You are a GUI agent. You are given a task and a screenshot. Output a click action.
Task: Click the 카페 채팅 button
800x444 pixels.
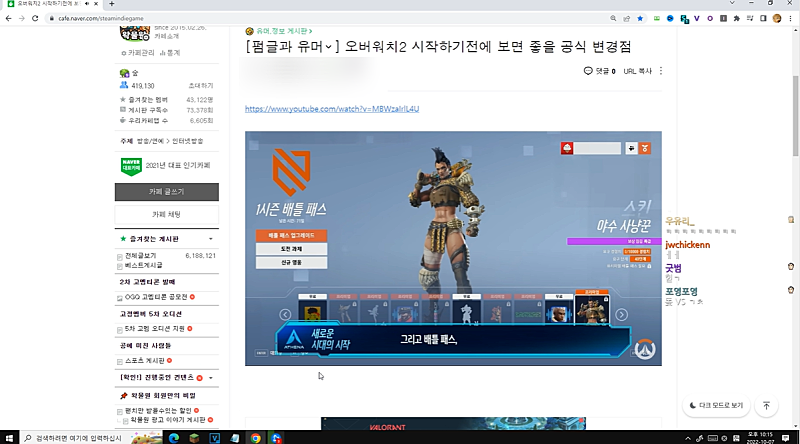point(167,215)
